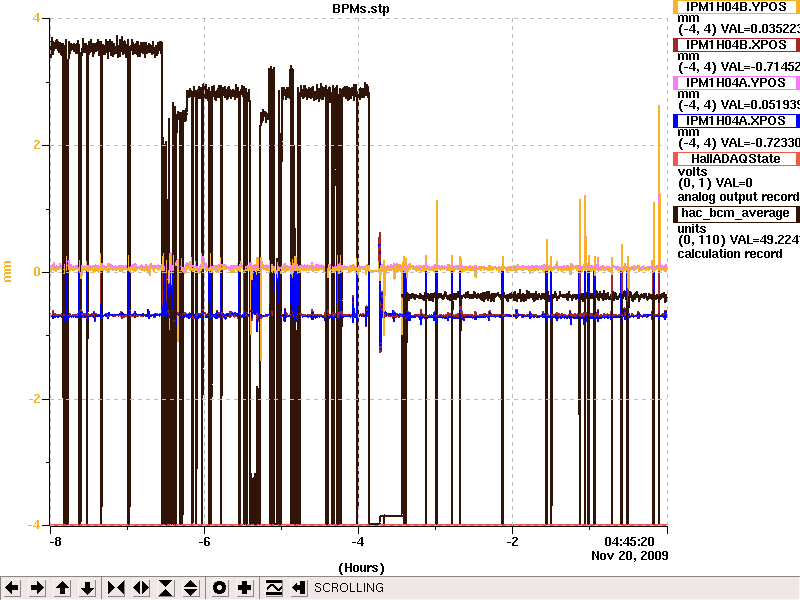Click the 04:45:20 timestamp on axis
Screen dimensions: 800x600
coord(629,541)
